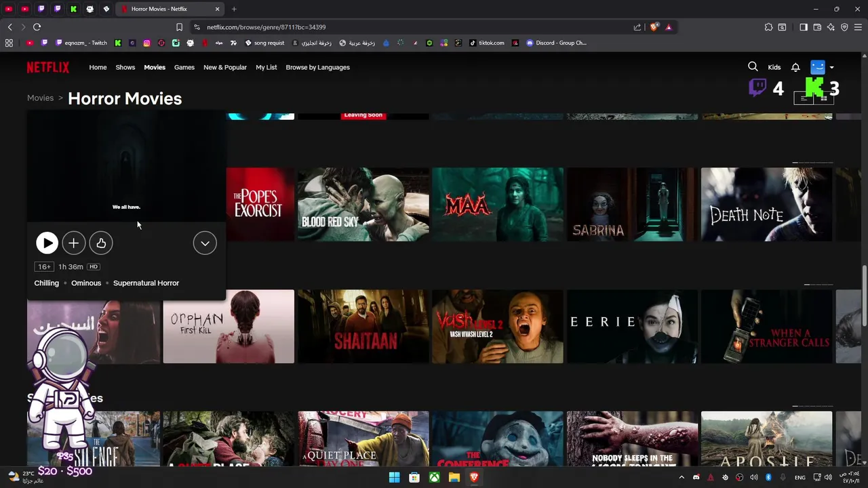The height and width of the screenshot is (488, 868).
Task: Open eqnozm_ Twitch bookmark
Action: (x=81, y=43)
